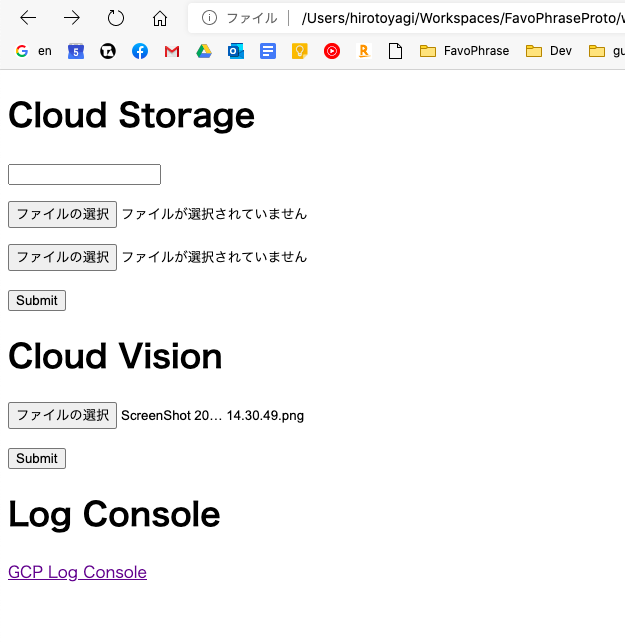Reload the page with the refresh icon
This screenshot has width=625, height=642.
116,18
